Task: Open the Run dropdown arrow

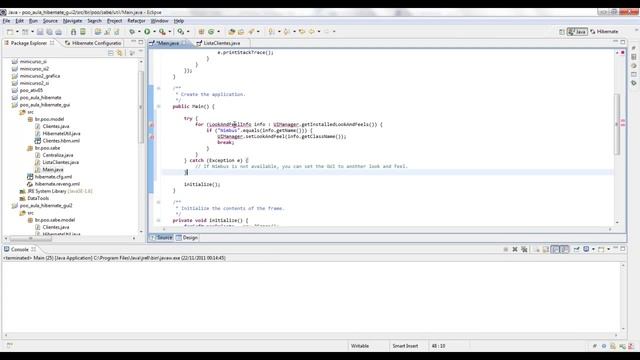Action: [154, 31]
